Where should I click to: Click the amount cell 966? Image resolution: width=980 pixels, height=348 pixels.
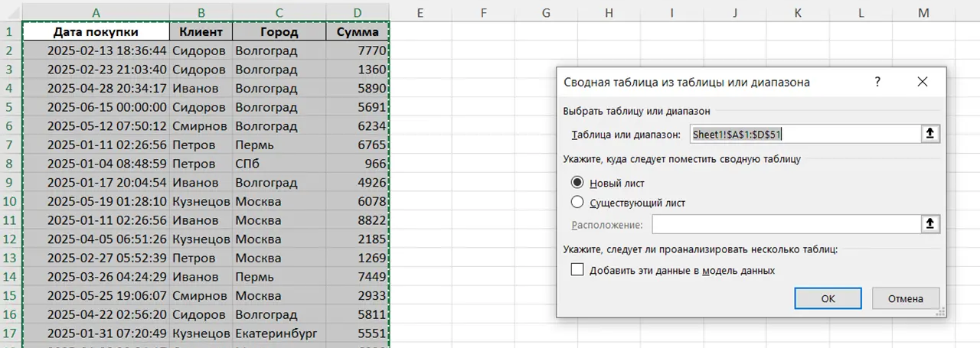(x=358, y=164)
